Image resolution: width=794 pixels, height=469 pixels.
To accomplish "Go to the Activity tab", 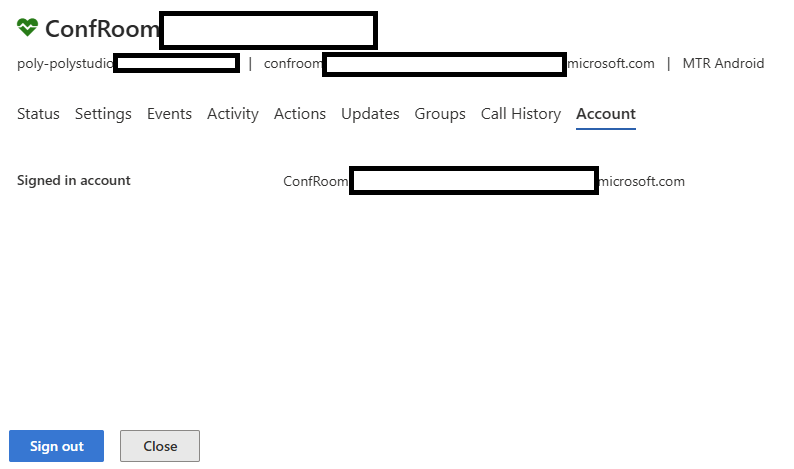I will [233, 114].
